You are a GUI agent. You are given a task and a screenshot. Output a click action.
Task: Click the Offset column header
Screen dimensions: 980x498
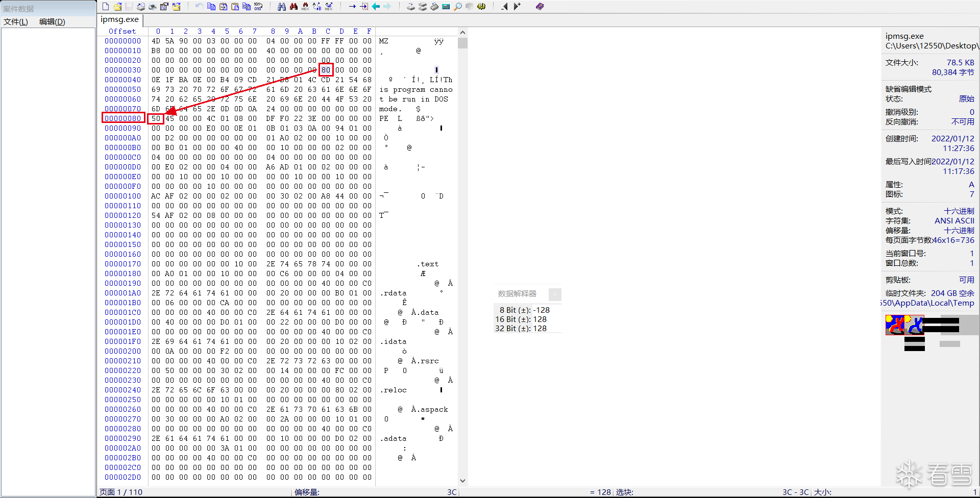point(122,31)
